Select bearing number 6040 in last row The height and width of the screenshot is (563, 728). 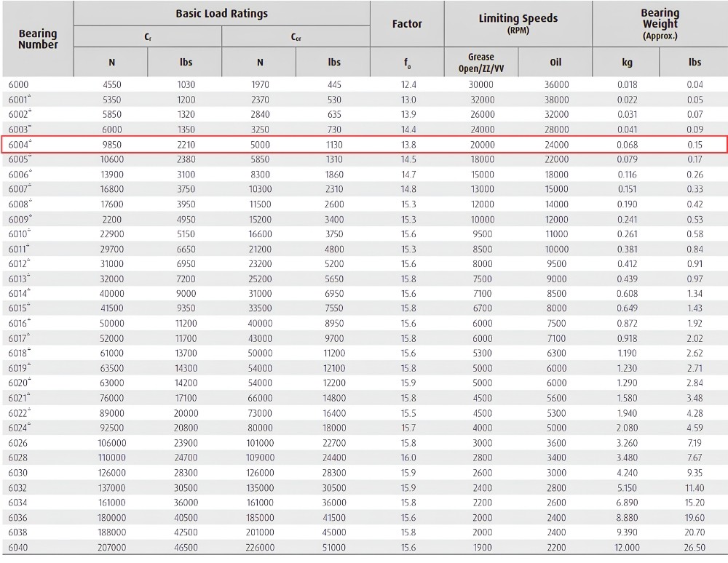point(18,547)
